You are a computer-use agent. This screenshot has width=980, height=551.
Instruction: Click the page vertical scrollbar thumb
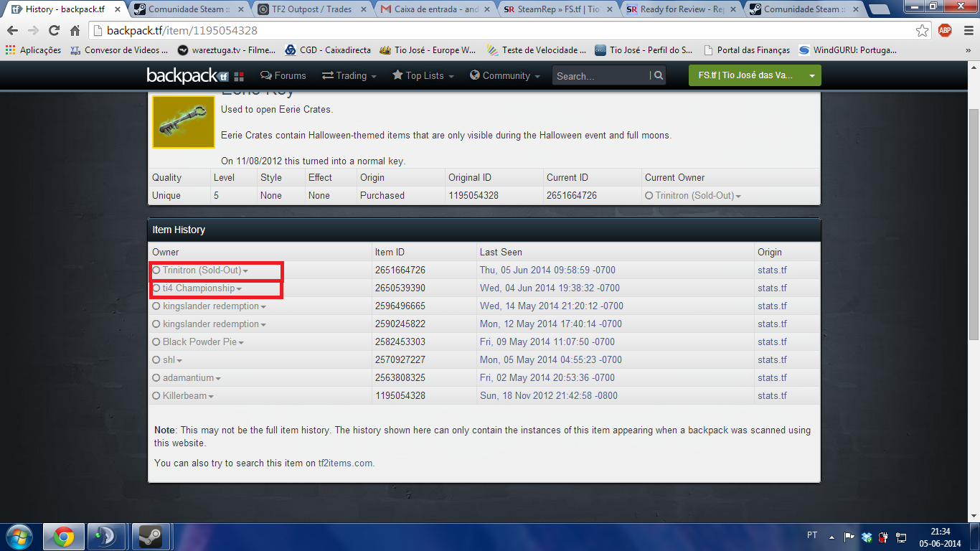tap(974, 225)
